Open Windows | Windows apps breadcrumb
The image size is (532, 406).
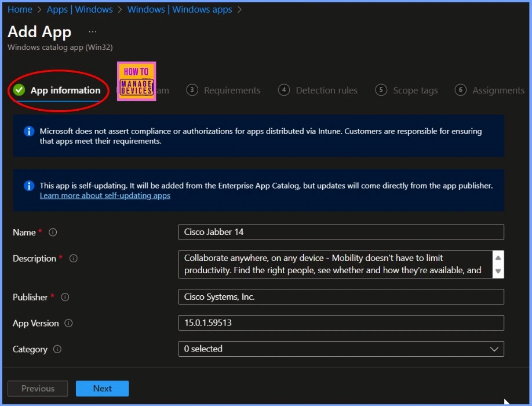180,9
